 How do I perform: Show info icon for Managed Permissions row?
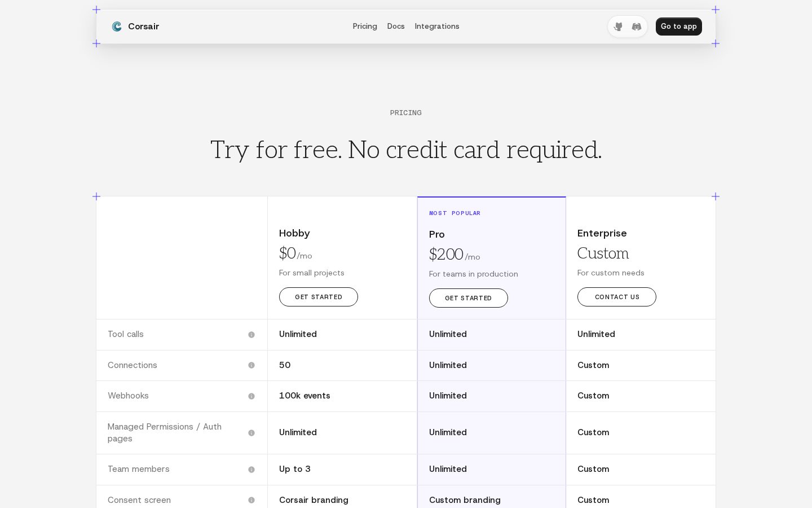(x=251, y=433)
